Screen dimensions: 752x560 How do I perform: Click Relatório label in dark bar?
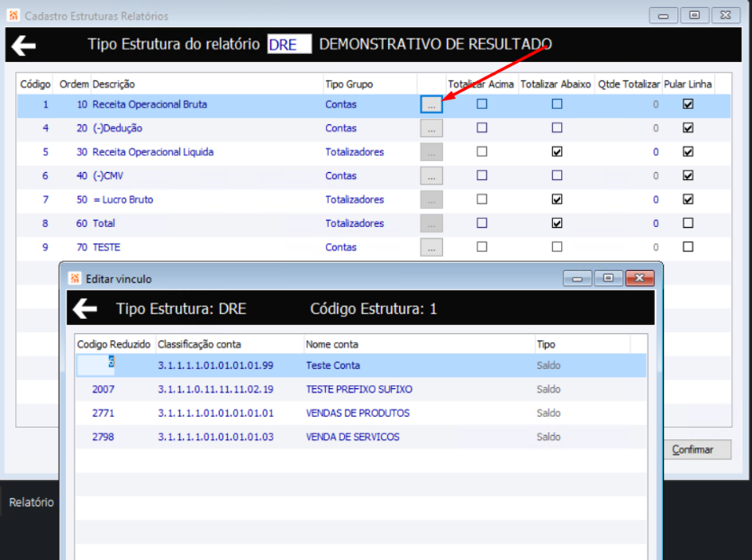32,502
